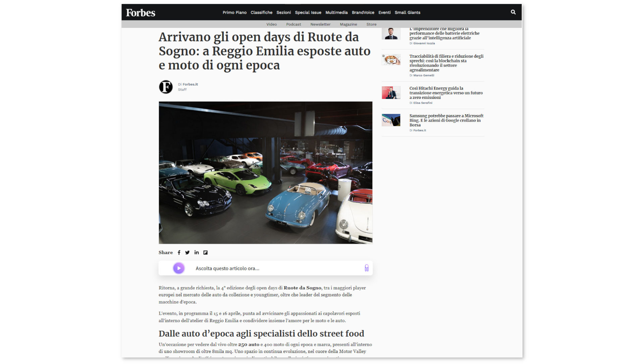Play the article audio
644x364 pixels.
tap(179, 268)
